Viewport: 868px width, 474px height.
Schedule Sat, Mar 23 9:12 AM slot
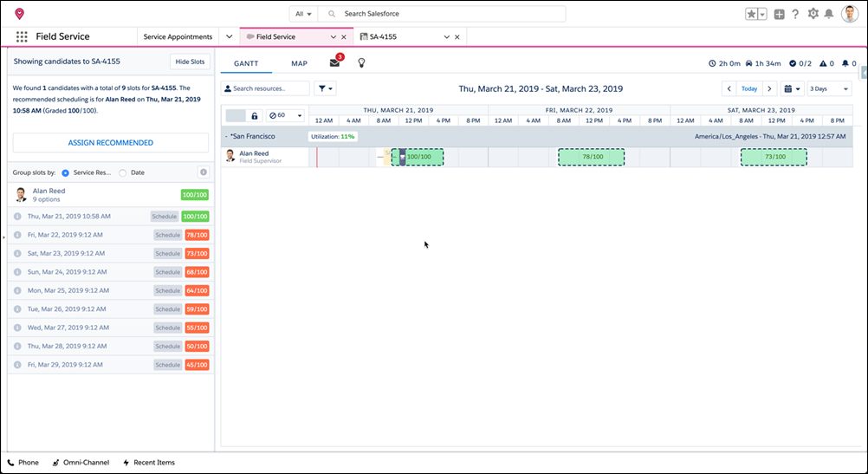point(168,254)
